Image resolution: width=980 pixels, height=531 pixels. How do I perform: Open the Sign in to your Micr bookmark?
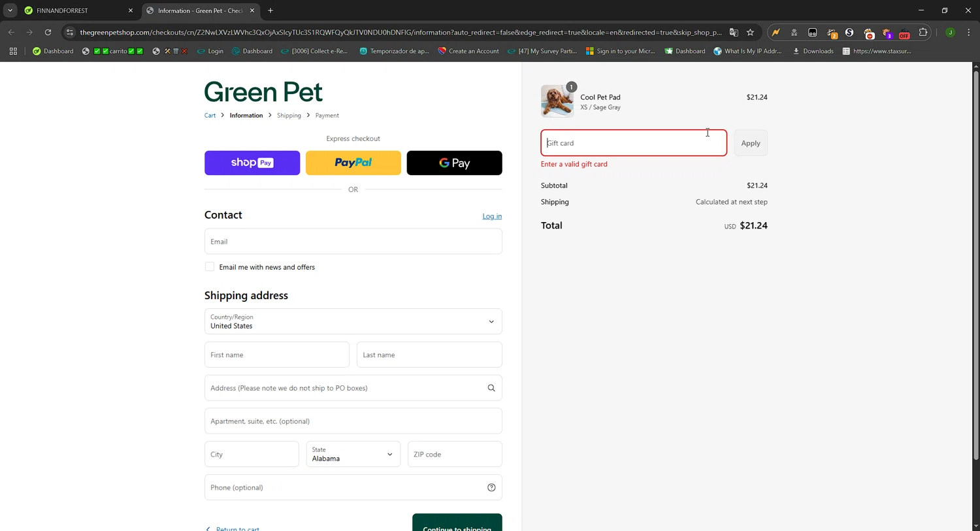(621, 51)
